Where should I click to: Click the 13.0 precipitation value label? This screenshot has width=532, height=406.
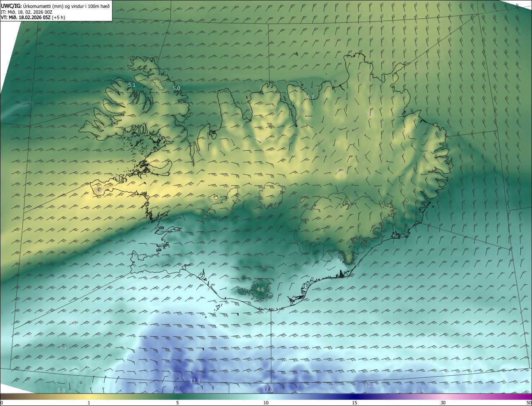click(268, 389)
